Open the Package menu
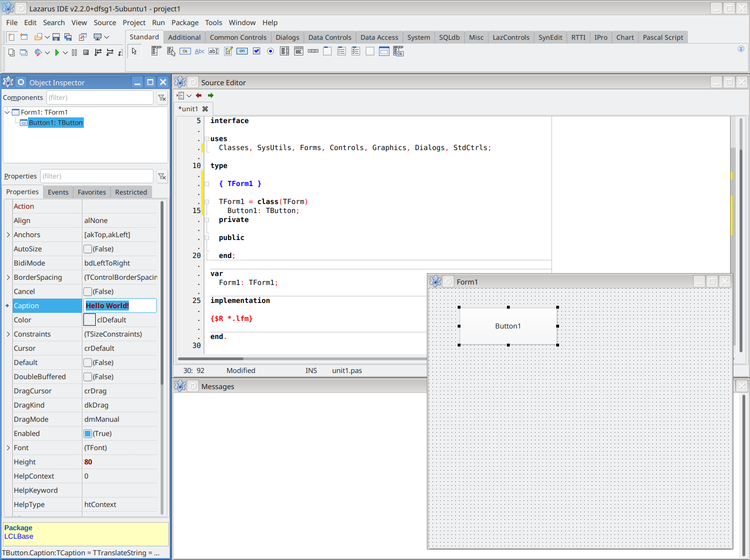This screenshot has width=750, height=560. [x=185, y=23]
